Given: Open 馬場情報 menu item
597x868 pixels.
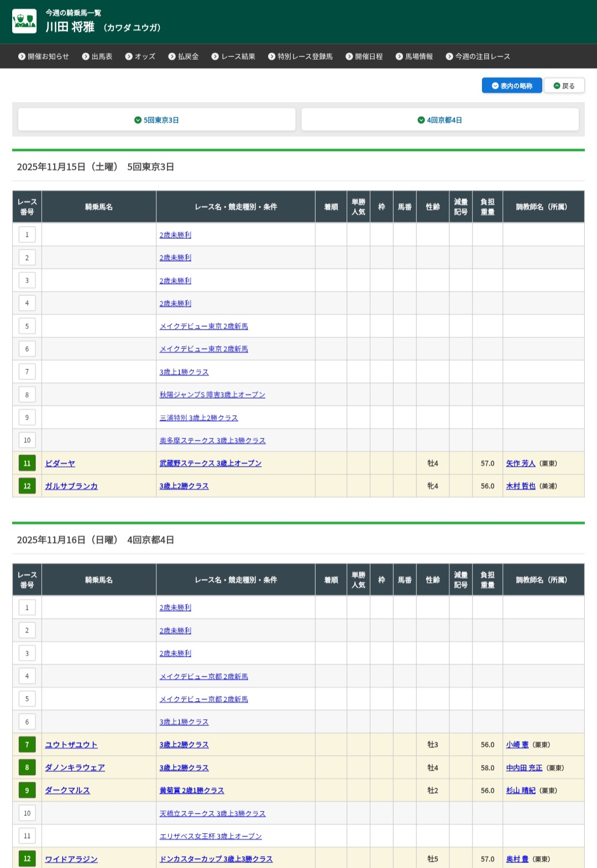Looking at the screenshot, I should pyautogui.click(x=414, y=56).
